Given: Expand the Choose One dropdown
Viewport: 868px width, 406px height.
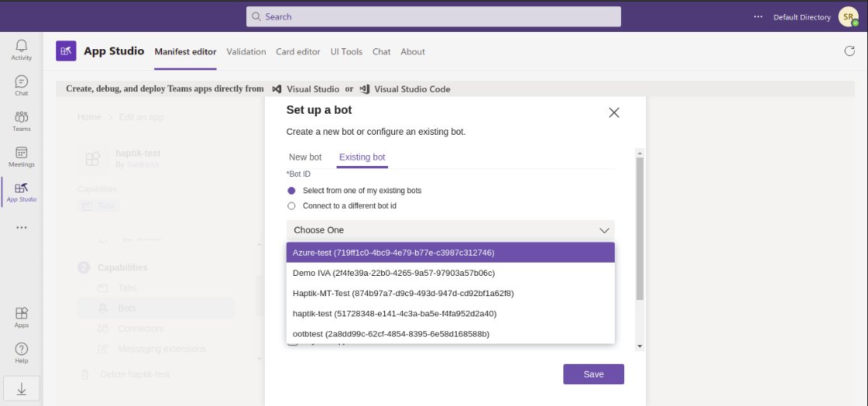Looking at the screenshot, I should point(450,230).
